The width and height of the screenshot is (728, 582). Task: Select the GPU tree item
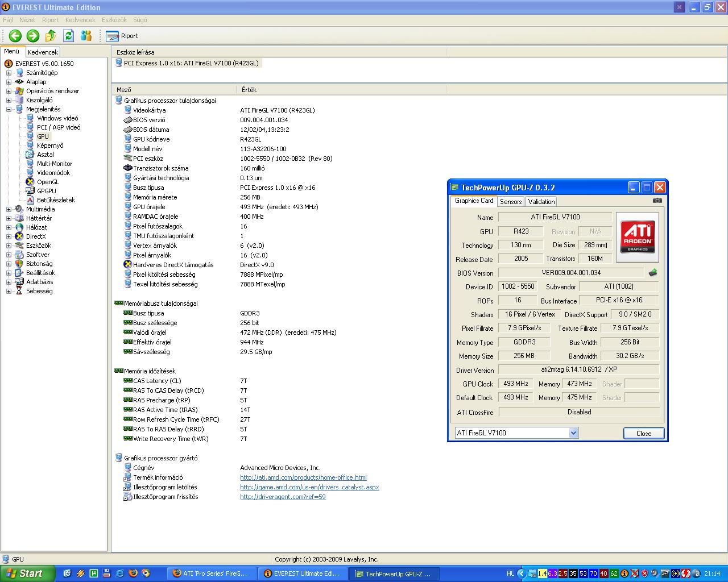(x=43, y=136)
